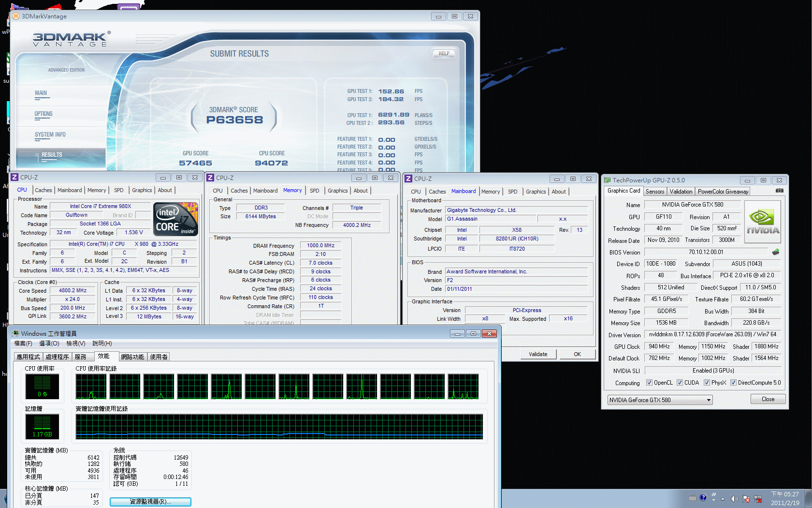Click the NVIDIA logo in GPU-Z
This screenshot has height=508, width=812.
[763, 221]
